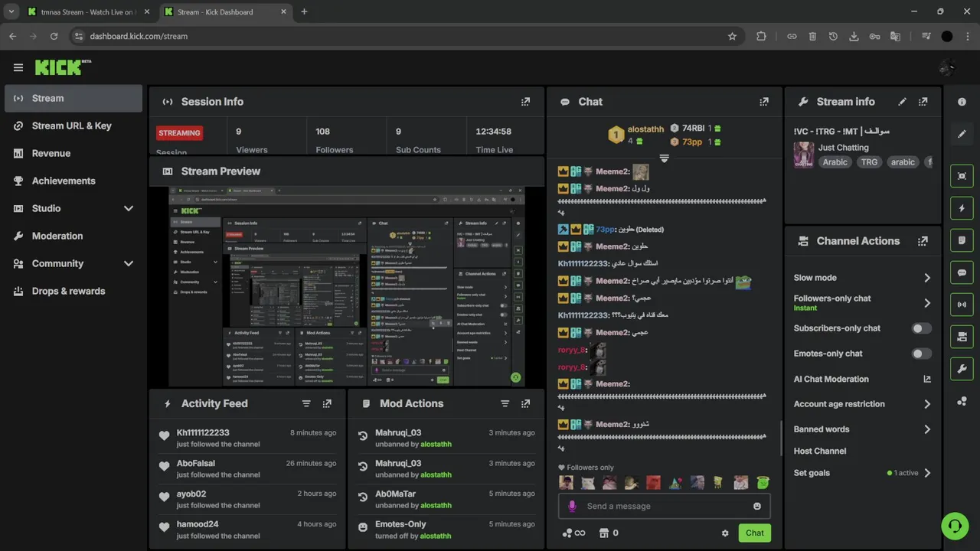
Task: Click the channel points infinity icon
Action: click(573, 533)
